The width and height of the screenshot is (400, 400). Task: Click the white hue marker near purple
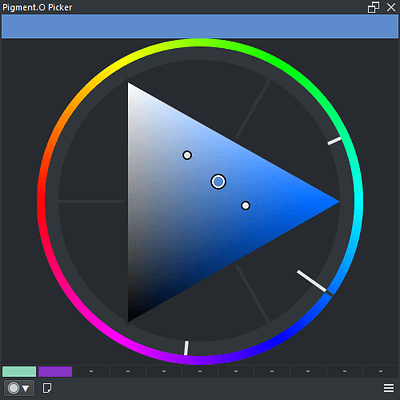point(186,348)
